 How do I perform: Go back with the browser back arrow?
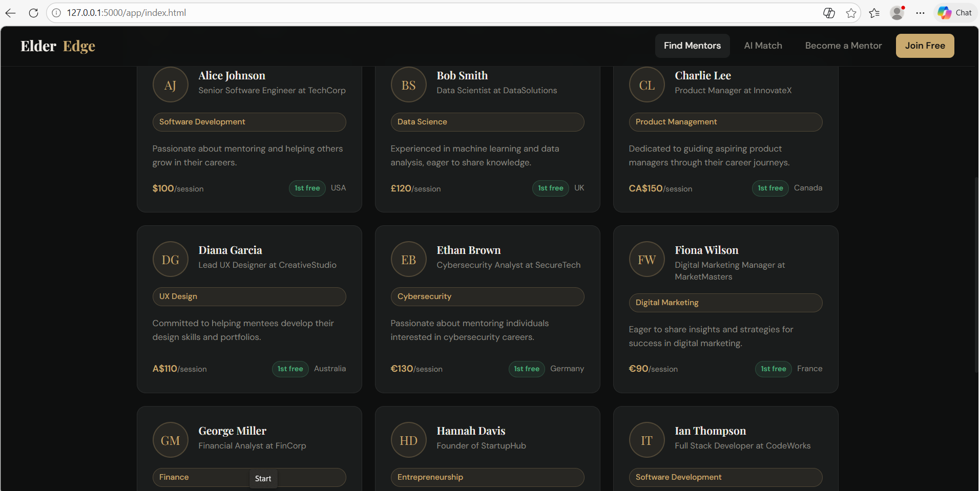[x=11, y=13]
